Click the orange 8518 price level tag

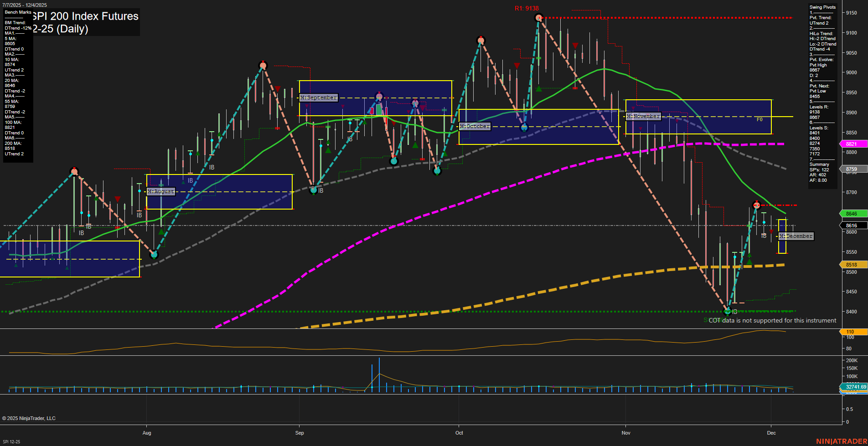tap(853, 265)
